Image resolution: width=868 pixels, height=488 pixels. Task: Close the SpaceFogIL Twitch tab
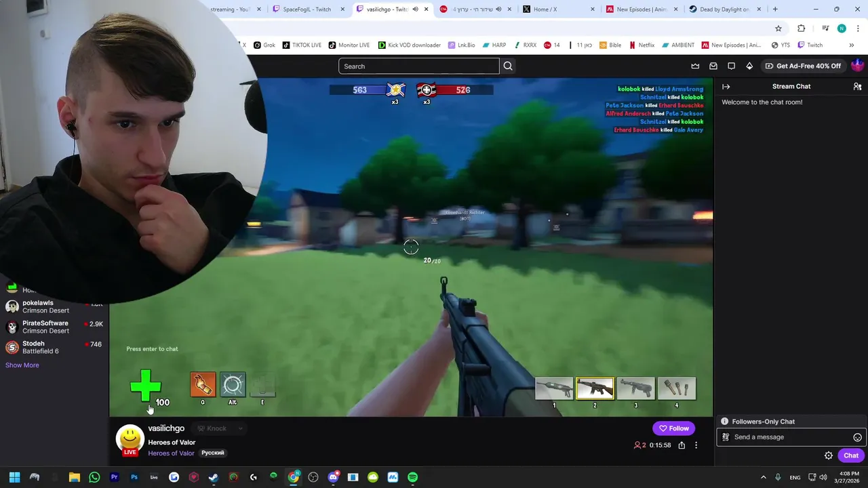[x=342, y=9]
